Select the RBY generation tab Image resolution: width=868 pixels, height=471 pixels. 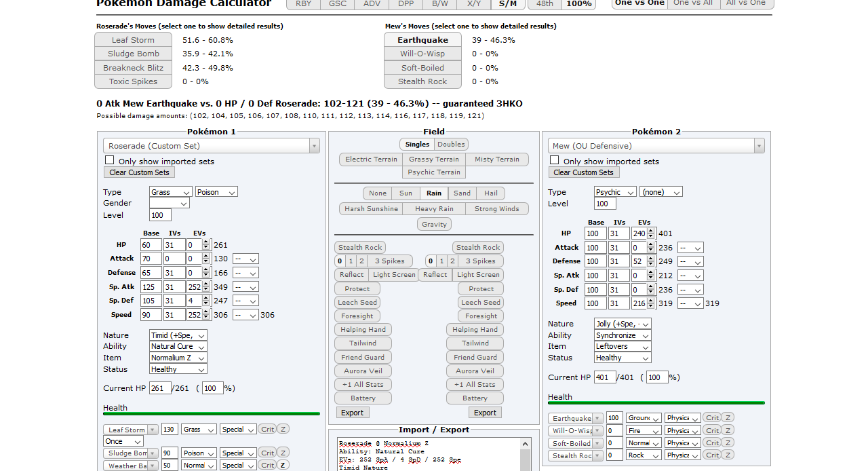(x=303, y=3)
